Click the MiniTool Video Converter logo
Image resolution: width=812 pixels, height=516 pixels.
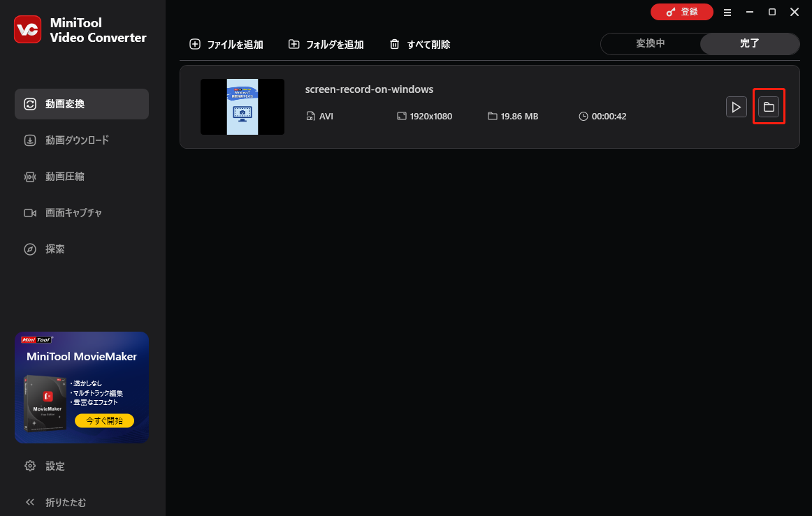click(x=27, y=29)
